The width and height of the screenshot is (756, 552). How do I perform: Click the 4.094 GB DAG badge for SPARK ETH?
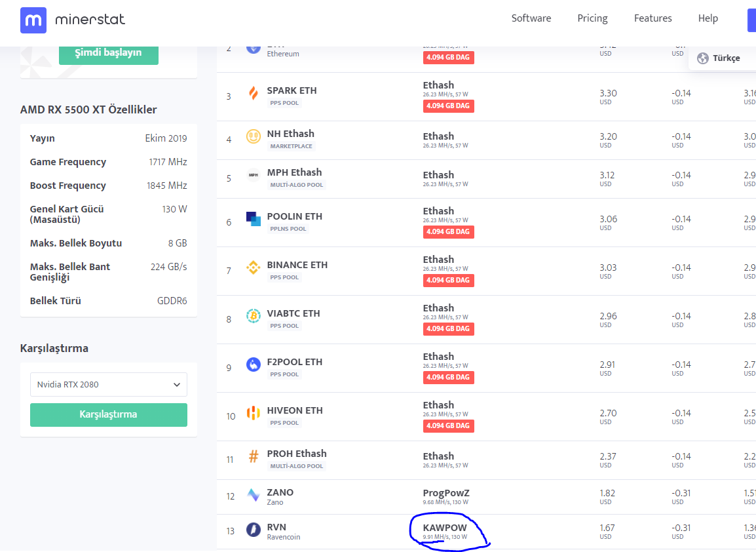pyautogui.click(x=448, y=106)
